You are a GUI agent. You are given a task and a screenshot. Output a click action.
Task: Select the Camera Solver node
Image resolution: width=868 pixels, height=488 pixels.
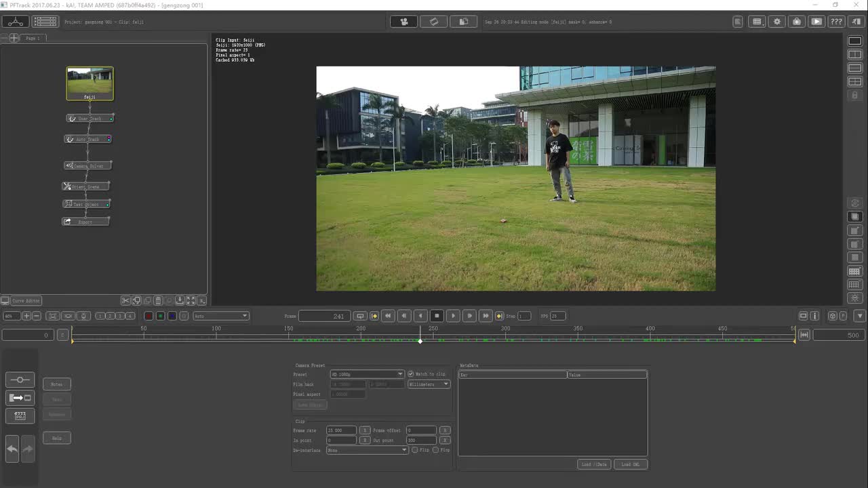87,165
